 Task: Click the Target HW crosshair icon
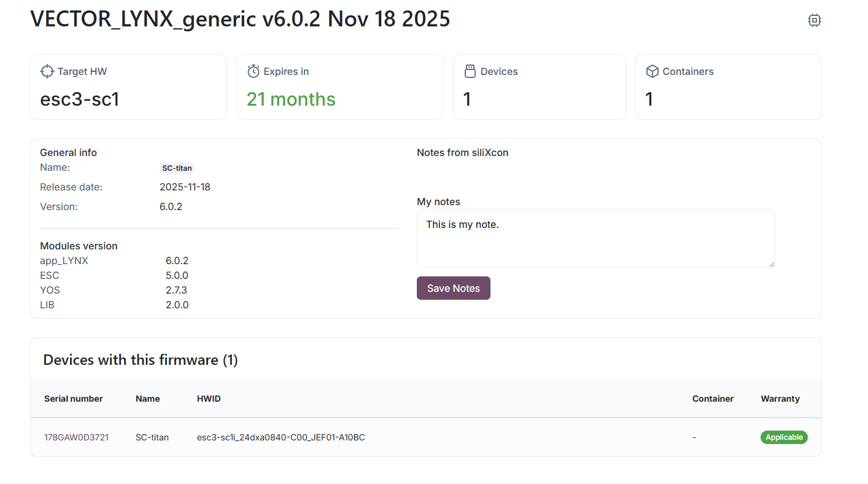pos(47,71)
